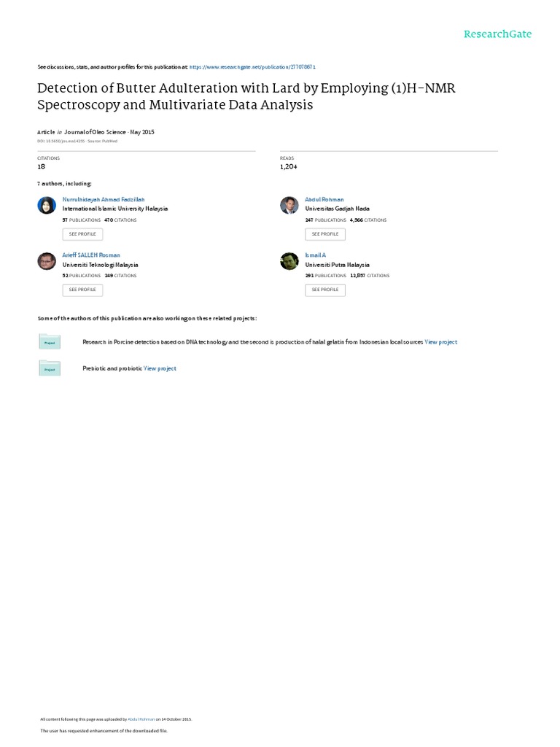Click Abdul Rohman's profile photo
560x747 pixels.
pyautogui.click(x=289, y=206)
